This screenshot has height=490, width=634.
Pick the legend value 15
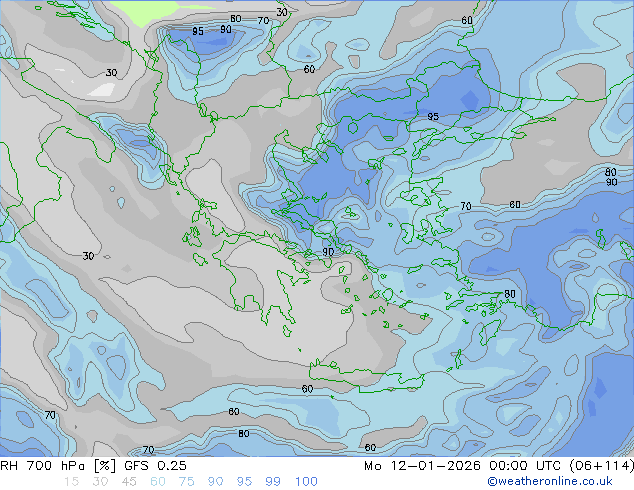[x=71, y=482]
